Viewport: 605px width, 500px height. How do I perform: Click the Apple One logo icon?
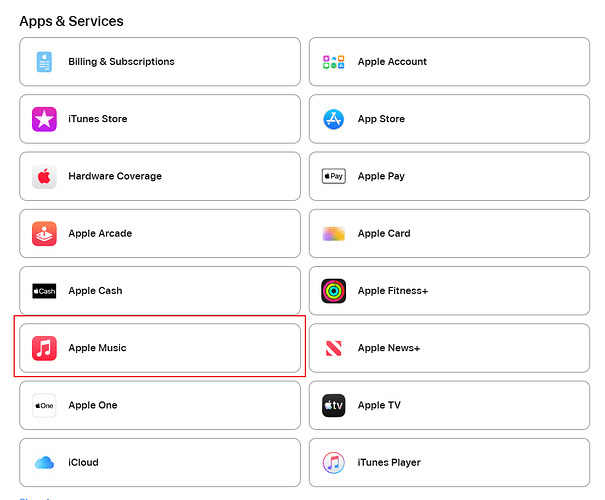(44, 405)
